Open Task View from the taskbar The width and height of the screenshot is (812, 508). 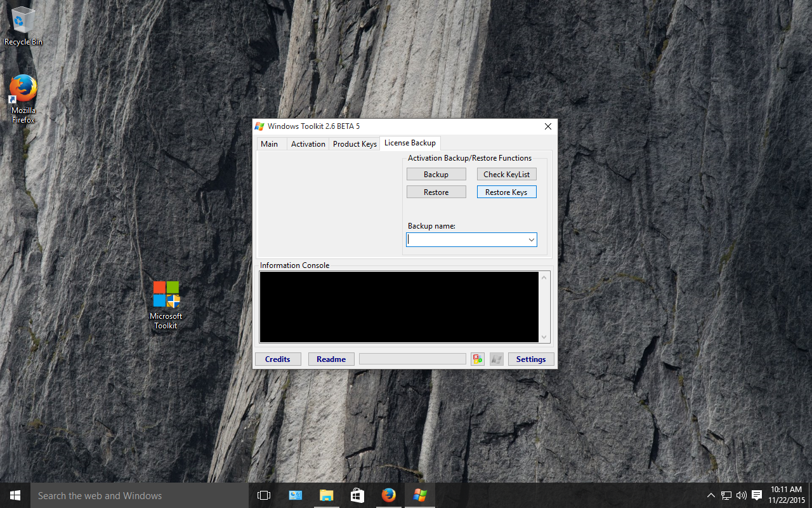point(264,495)
